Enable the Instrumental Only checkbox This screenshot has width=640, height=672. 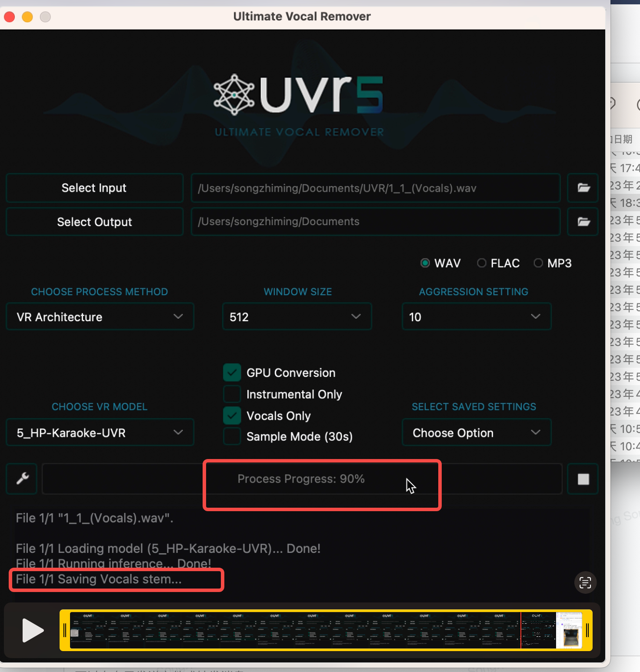pos(232,394)
